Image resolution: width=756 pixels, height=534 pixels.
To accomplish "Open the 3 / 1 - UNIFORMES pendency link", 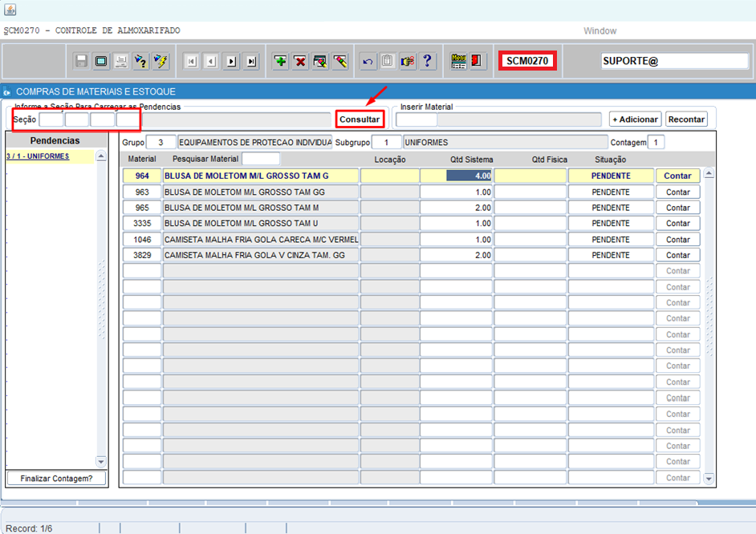I will tap(38, 156).
